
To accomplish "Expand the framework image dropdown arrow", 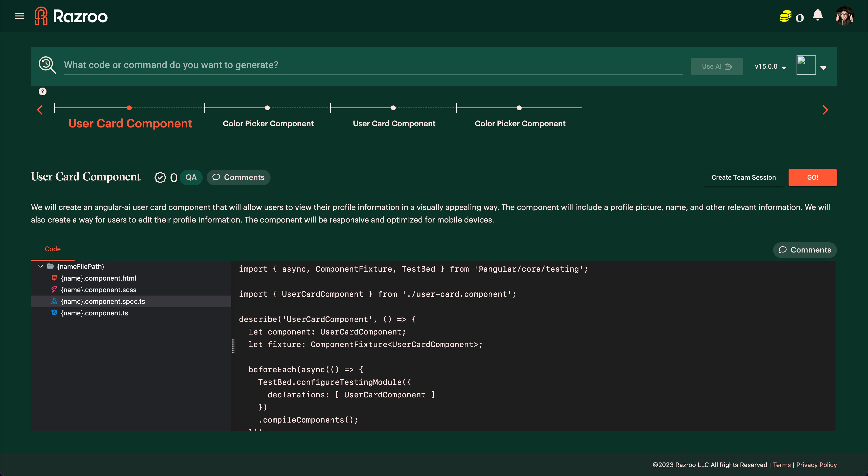I will 823,68.
